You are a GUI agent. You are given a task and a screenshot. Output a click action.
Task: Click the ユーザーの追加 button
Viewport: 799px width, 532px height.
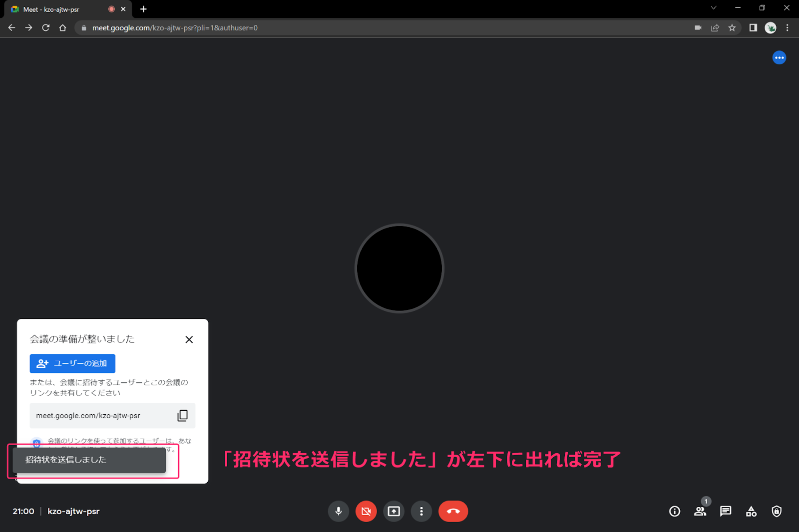click(x=72, y=363)
